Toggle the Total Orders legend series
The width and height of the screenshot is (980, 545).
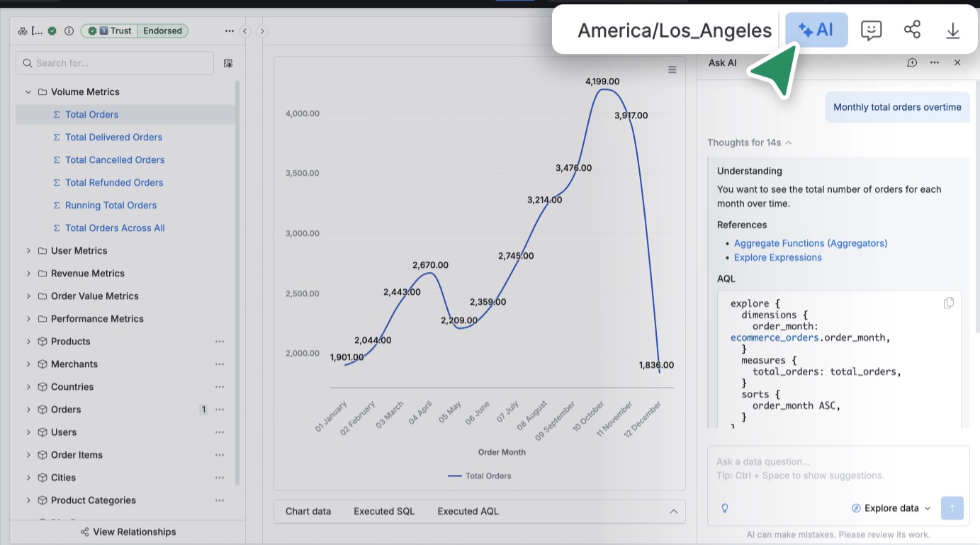(x=480, y=476)
